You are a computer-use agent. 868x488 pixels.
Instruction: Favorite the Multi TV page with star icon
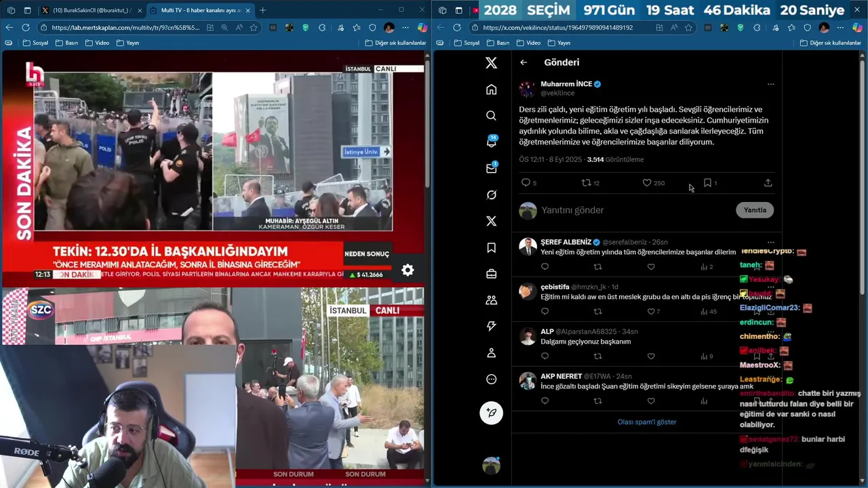click(x=254, y=28)
